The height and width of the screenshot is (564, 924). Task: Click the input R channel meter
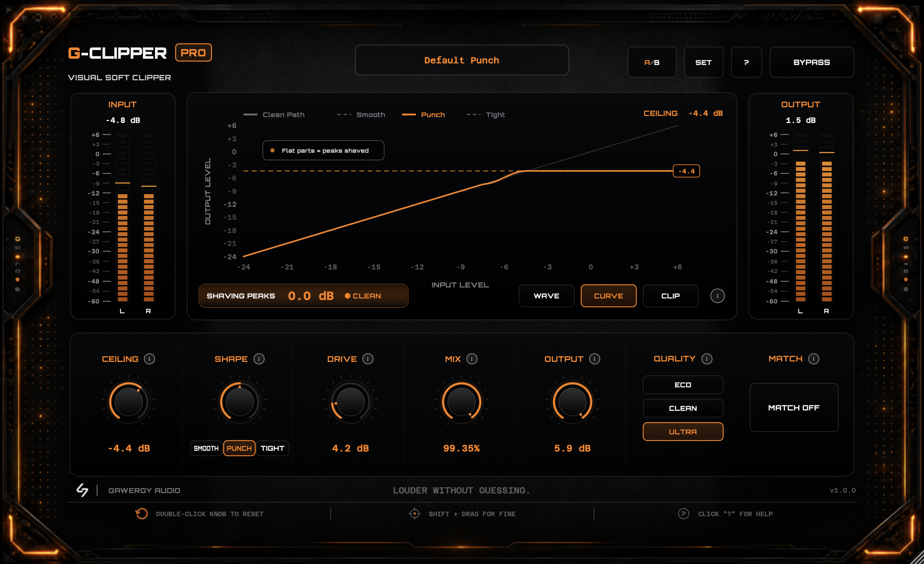[148, 218]
